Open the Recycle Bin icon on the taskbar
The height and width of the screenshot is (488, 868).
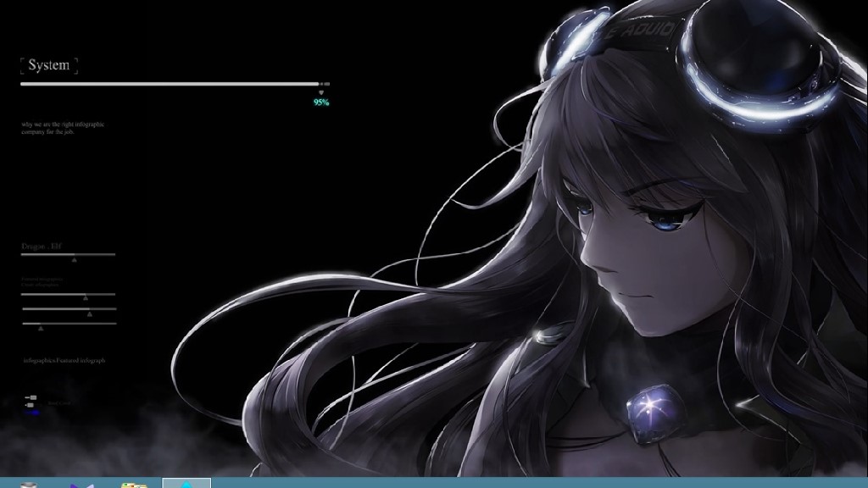(29, 485)
